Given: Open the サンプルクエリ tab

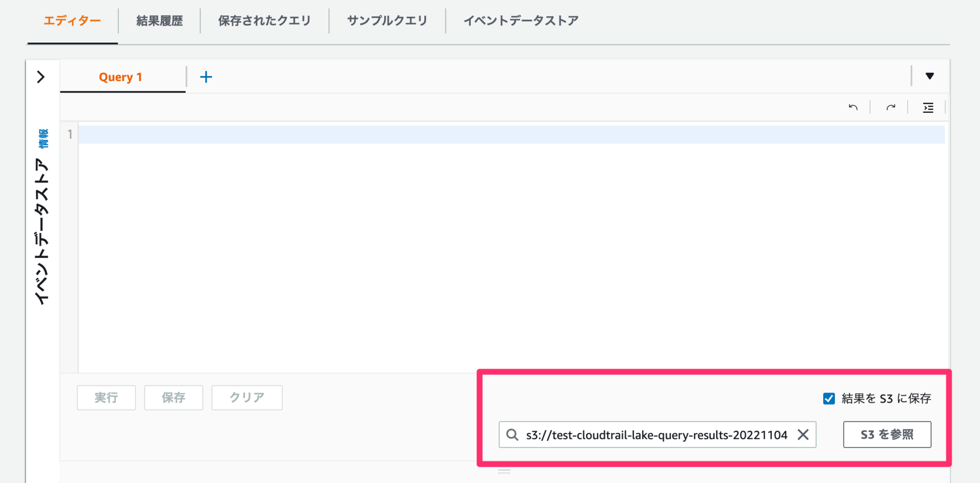Looking at the screenshot, I should click(x=387, y=20).
